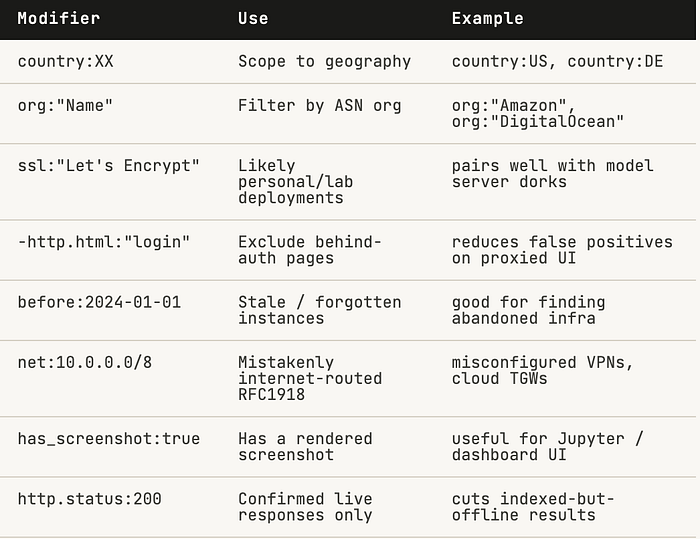Click the 'country:US, country:DE' example cell

click(x=558, y=62)
